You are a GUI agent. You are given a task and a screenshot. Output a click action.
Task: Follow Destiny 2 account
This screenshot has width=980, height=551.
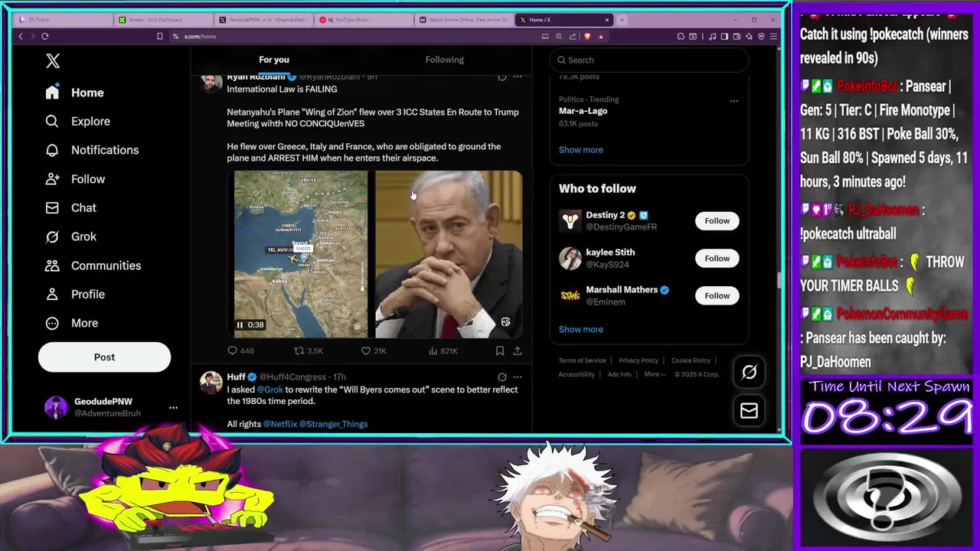717,220
